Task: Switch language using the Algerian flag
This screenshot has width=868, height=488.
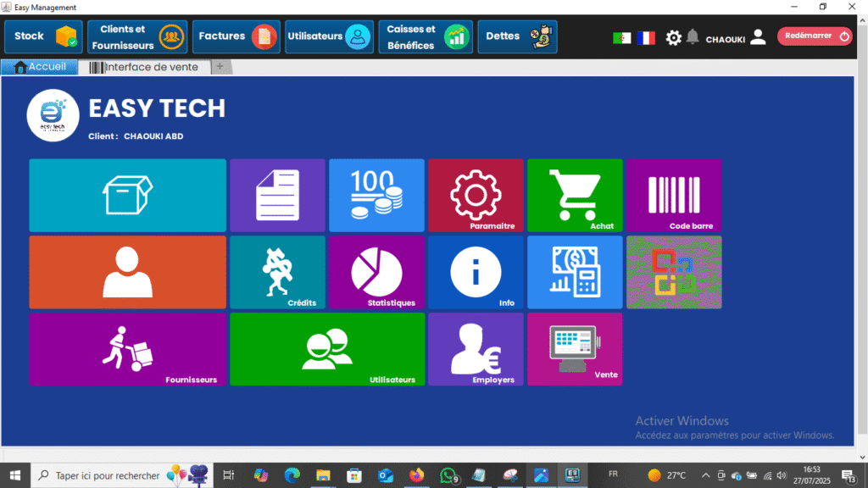Action: [x=621, y=37]
